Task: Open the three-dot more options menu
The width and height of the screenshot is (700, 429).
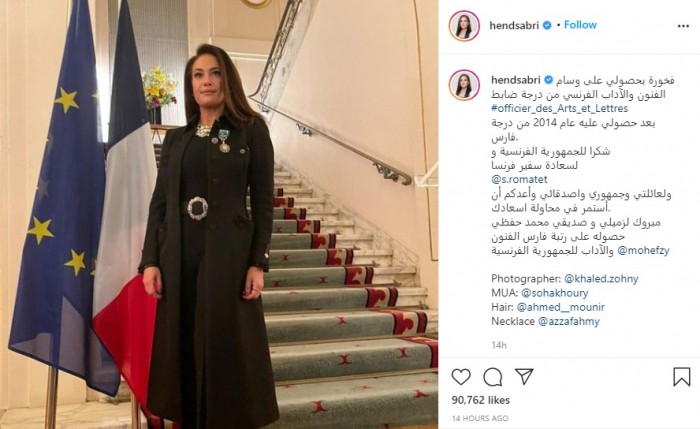Action: tap(683, 26)
